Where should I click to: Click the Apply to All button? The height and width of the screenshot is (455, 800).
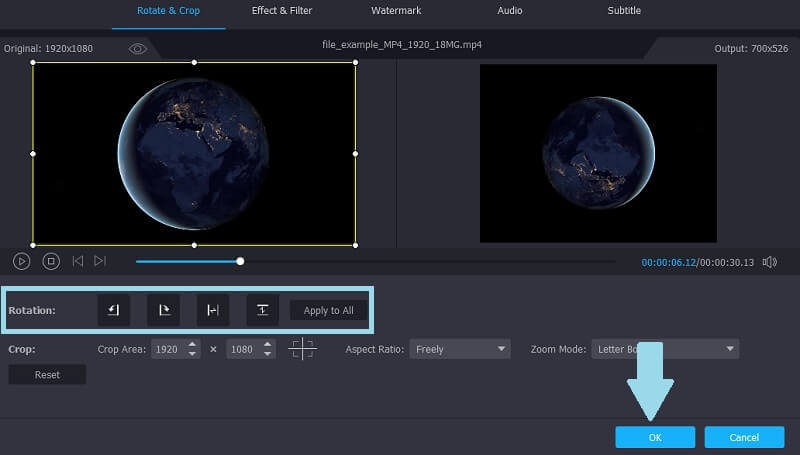(x=329, y=310)
